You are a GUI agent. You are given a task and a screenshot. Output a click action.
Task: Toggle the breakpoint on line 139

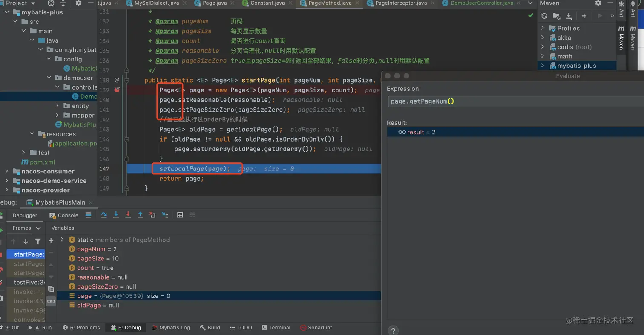(117, 90)
